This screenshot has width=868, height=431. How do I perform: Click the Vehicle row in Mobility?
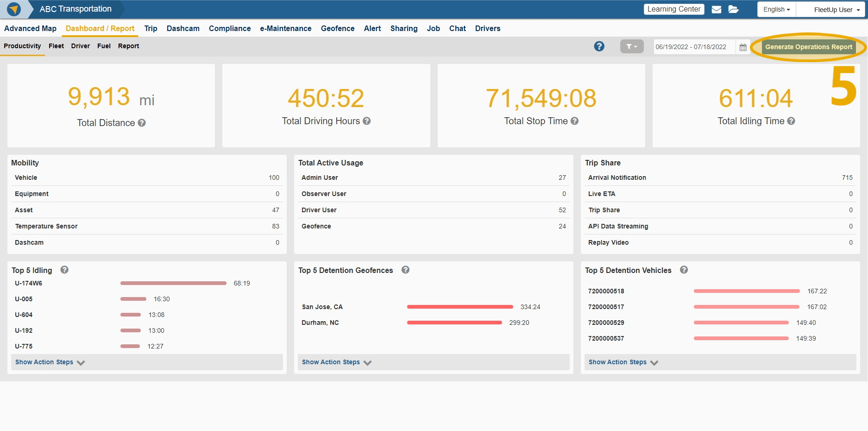[147, 177]
